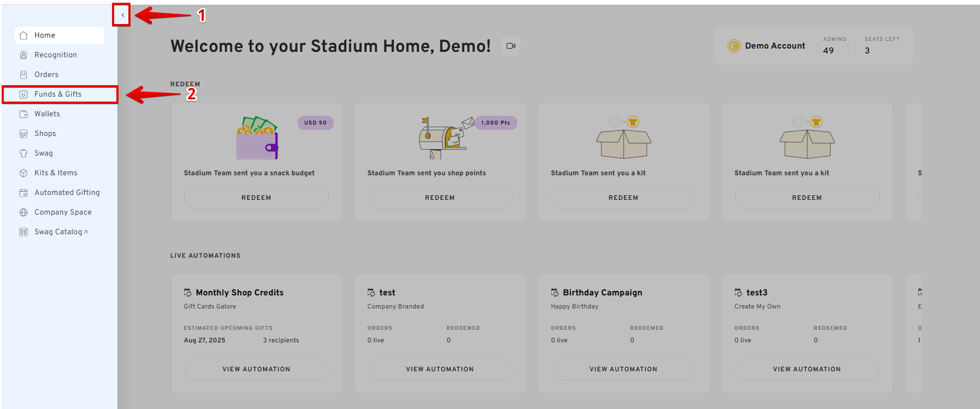
Task: Redeem the USD 50 snack budget
Action: [256, 198]
